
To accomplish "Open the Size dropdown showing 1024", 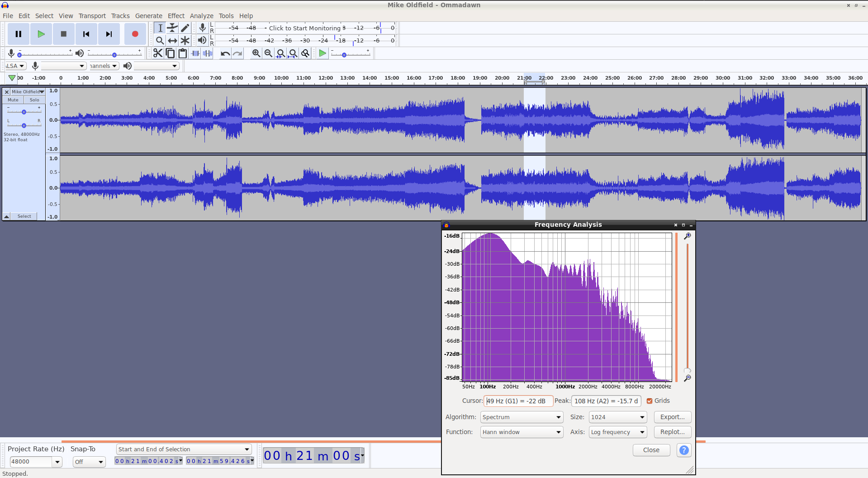I will (617, 417).
